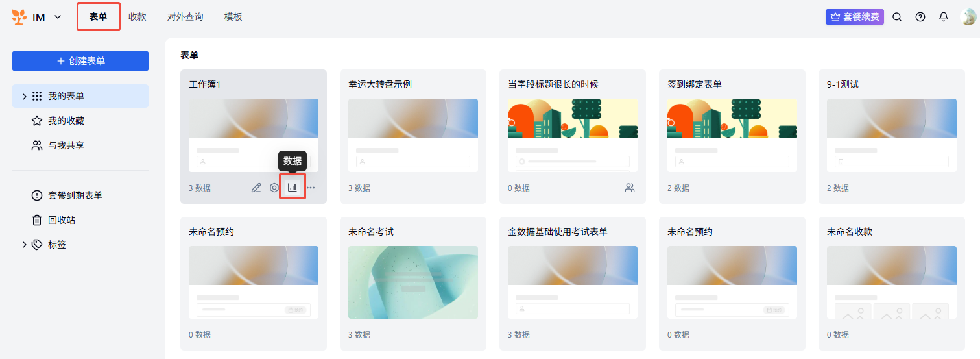The image size is (980, 359).
Task: Click the user avatar in top right
Action: (x=968, y=17)
